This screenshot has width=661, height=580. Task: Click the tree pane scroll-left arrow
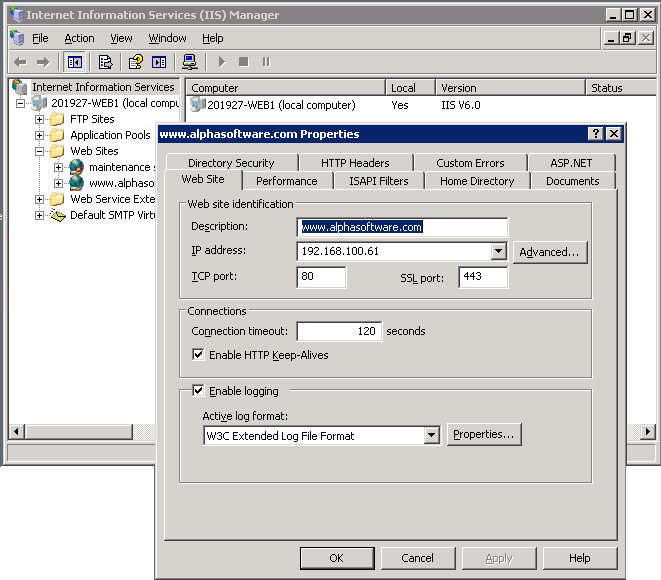[x=16, y=432]
